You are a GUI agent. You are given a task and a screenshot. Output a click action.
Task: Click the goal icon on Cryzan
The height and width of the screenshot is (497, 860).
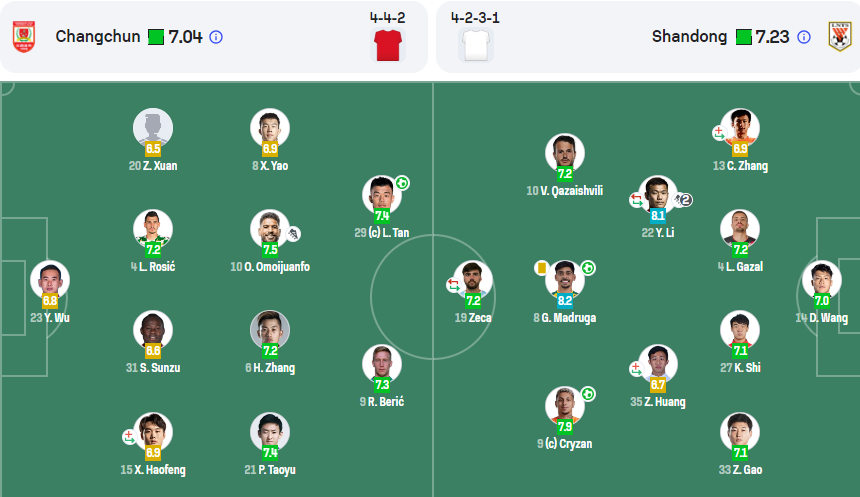(588, 394)
